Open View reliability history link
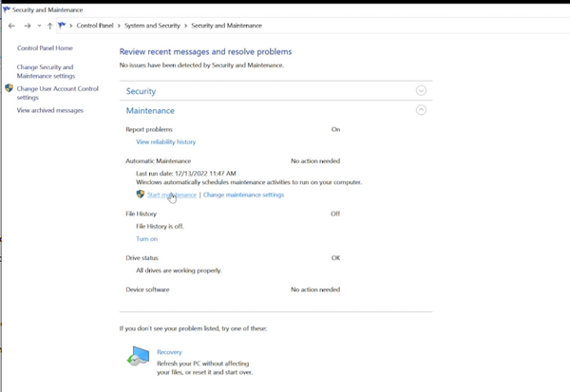This screenshot has width=570, height=392. (x=165, y=141)
